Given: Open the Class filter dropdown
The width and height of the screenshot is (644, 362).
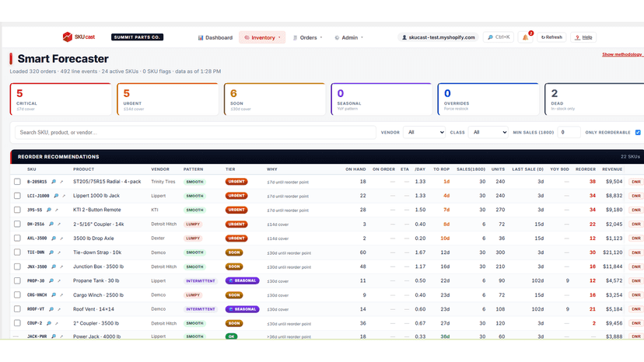Looking at the screenshot, I should tap(488, 132).
